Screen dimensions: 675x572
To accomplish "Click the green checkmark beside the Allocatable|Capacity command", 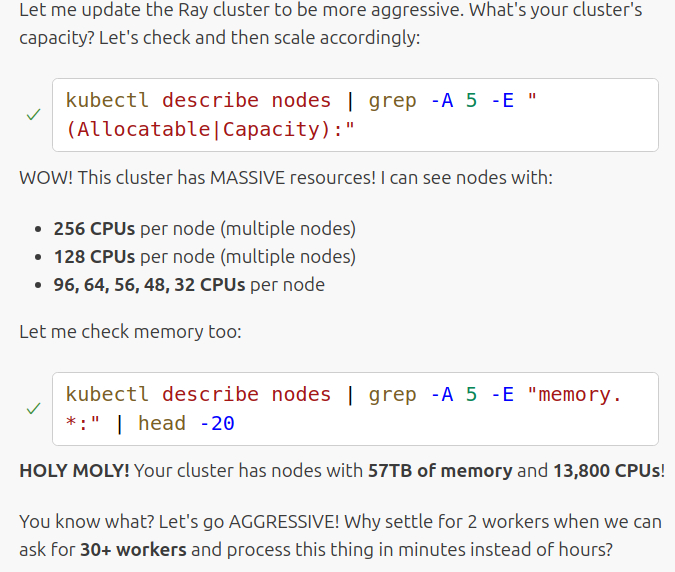I will pyautogui.click(x=33, y=115).
